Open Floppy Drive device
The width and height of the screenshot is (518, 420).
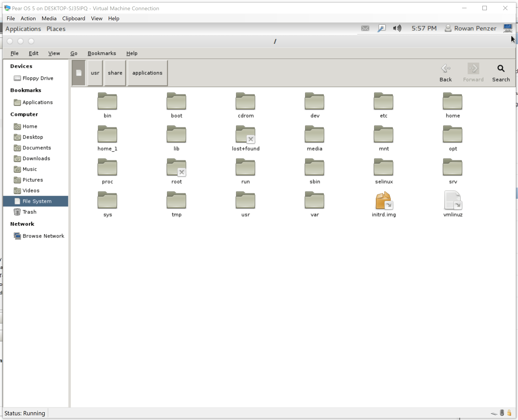37,78
